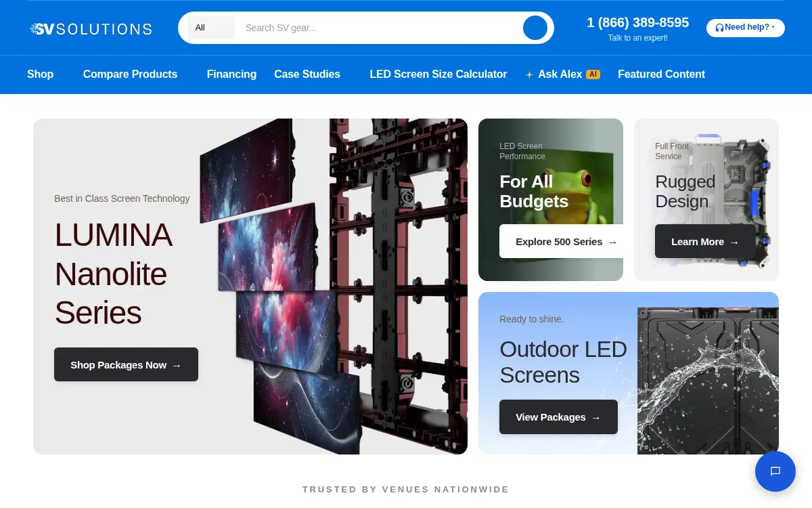Open the Shop menu
Screen dimensions: 812x508
[40, 75]
